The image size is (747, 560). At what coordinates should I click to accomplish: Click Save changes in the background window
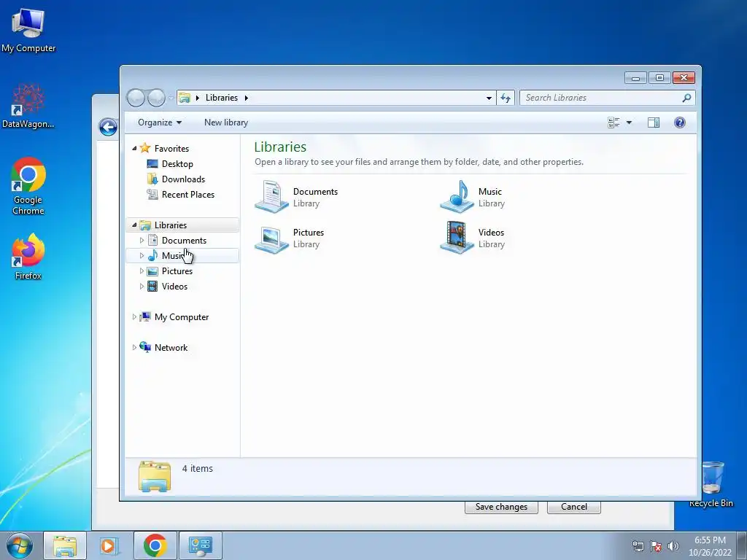pyautogui.click(x=501, y=507)
